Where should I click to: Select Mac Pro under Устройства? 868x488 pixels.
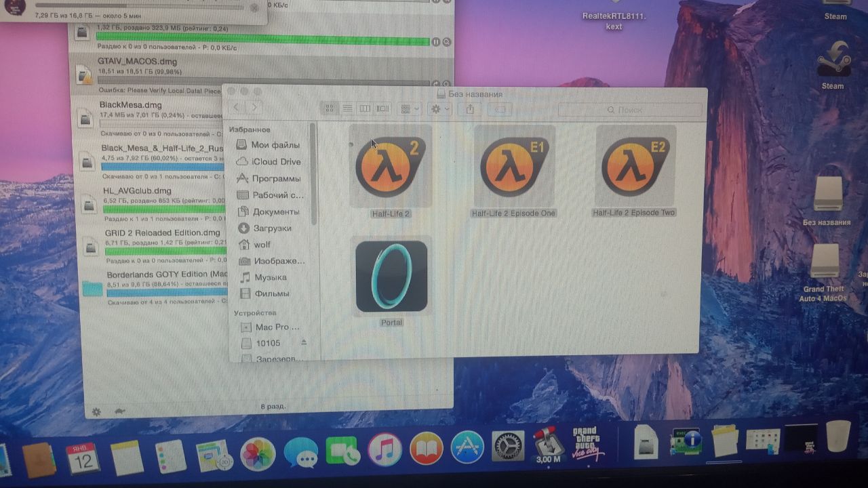point(271,327)
